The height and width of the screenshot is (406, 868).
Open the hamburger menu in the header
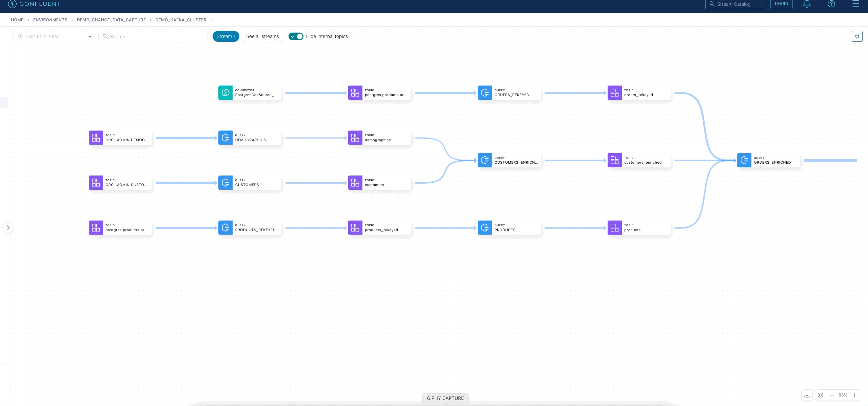[855, 4]
